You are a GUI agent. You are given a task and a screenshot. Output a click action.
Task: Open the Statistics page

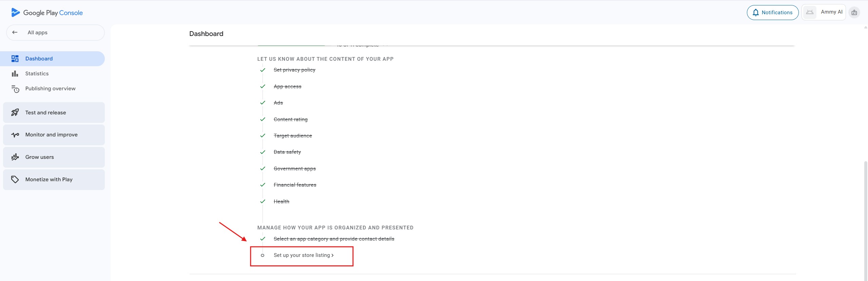click(37, 74)
